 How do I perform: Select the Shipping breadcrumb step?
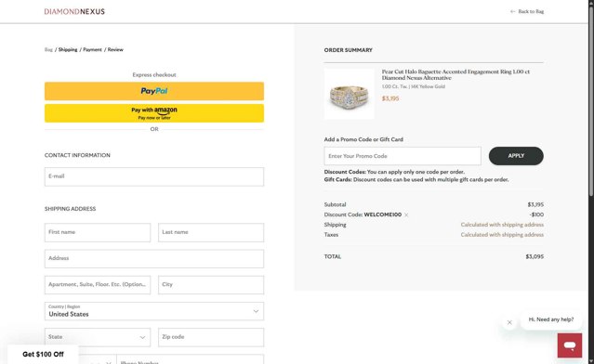click(68, 49)
